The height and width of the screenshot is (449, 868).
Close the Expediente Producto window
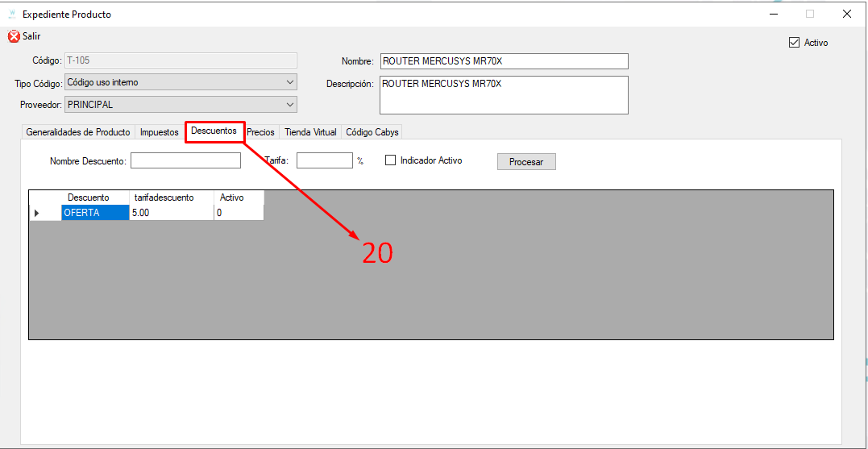pyautogui.click(x=846, y=15)
